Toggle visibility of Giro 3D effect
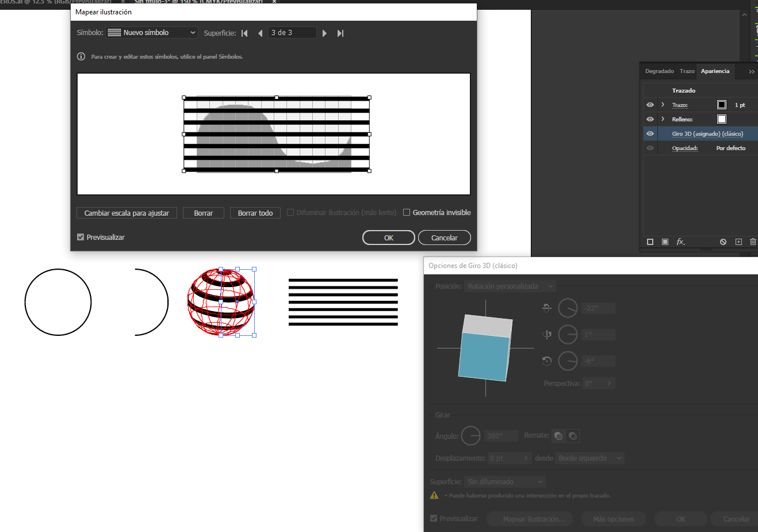This screenshot has width=758, height=532. coord(650,133)
